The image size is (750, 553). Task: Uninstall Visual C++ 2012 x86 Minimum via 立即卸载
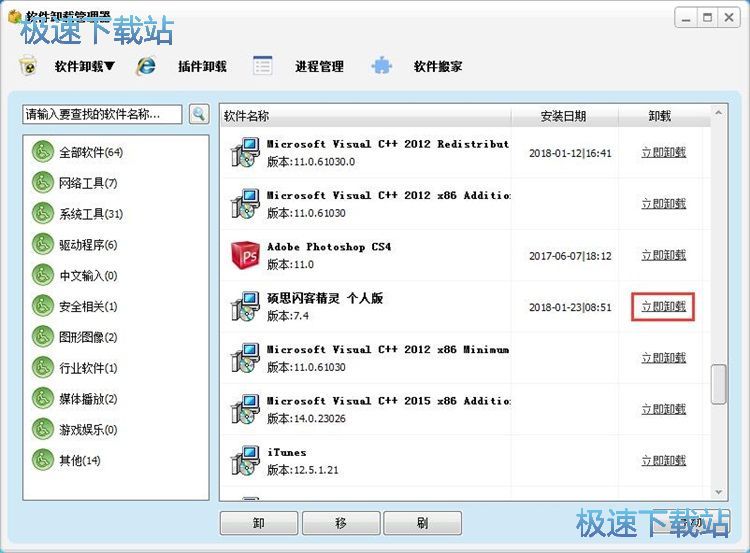coord(663,358)
